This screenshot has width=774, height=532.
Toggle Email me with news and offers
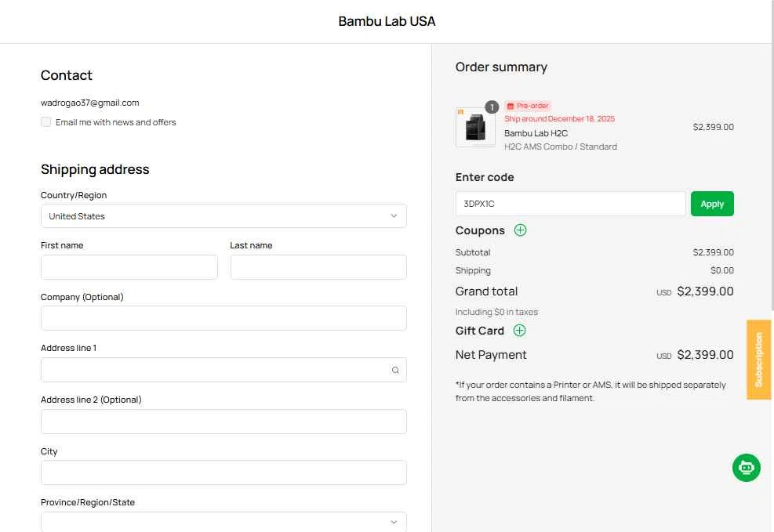pos(46,121)
